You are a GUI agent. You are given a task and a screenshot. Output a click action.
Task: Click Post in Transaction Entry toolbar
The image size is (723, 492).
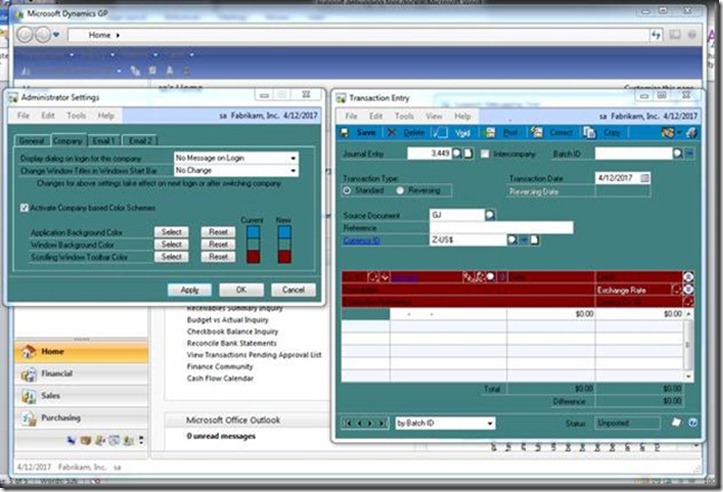pyautogui.click(x=502, y=133)
